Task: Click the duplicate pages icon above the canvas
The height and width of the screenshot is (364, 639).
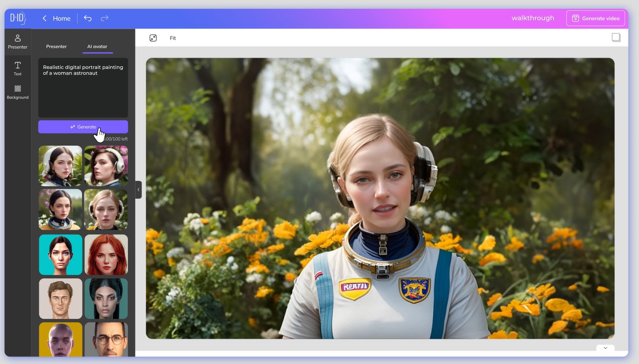Action: [x=616, y=37]
